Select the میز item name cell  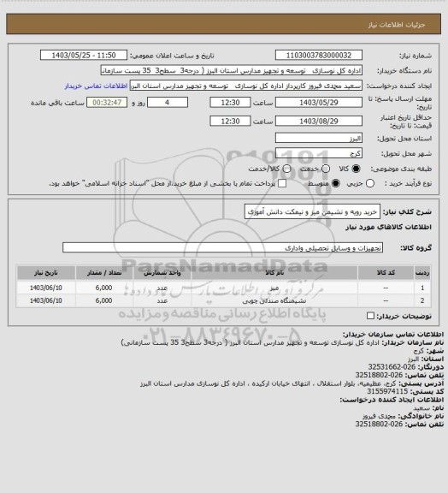[x=274, y=288]
